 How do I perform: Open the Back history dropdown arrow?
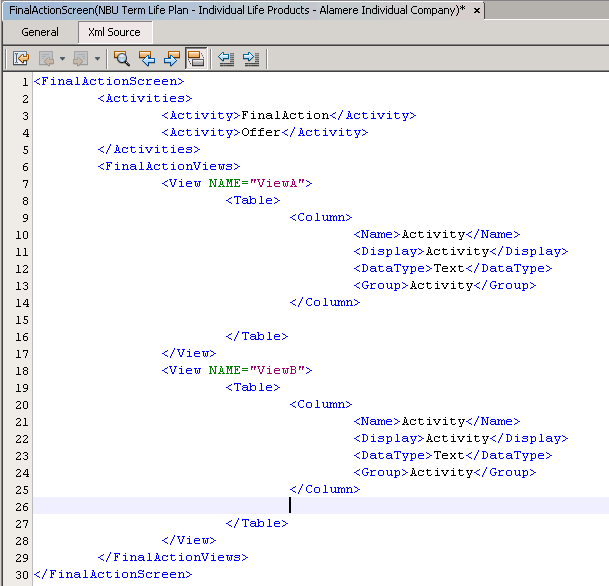[63, 59]
